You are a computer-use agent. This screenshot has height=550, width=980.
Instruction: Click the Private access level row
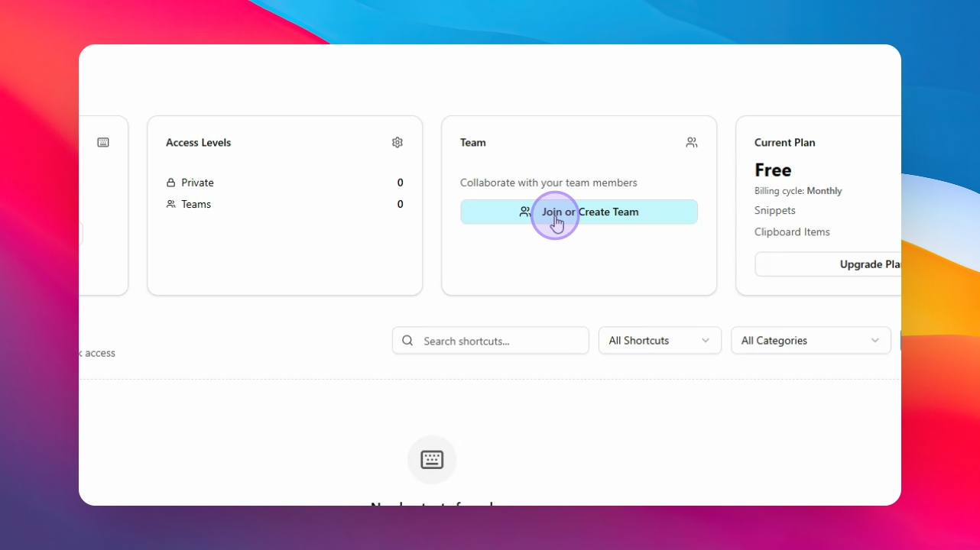[x=284, y=183]
